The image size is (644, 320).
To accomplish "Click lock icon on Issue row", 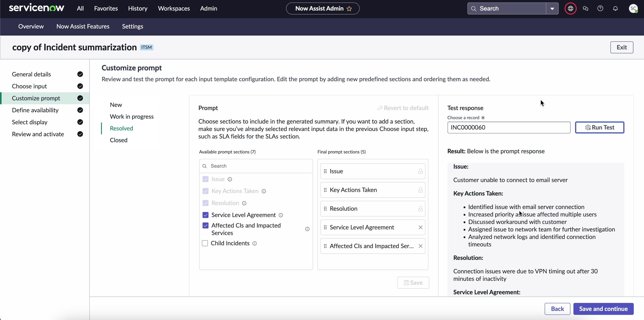I will (420, 171).
